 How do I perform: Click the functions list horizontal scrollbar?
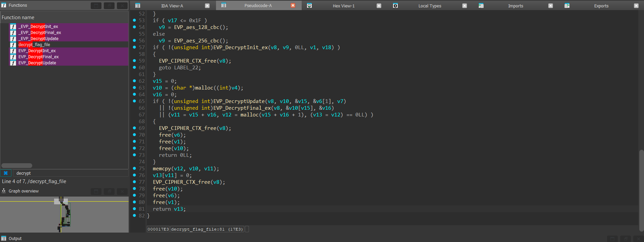point(17,166)
